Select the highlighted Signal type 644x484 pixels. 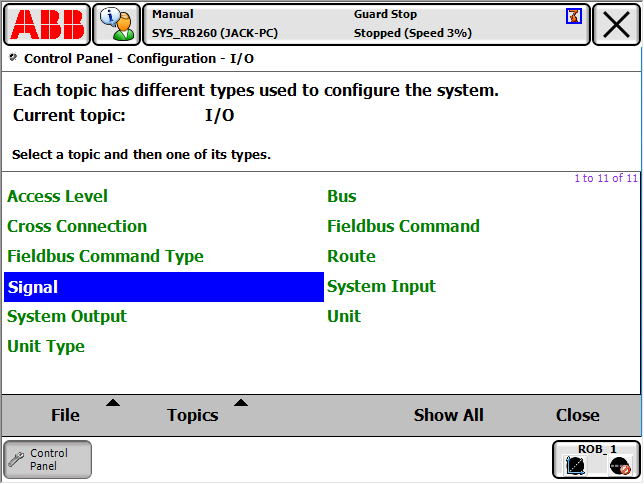click(x=163, y=287)
